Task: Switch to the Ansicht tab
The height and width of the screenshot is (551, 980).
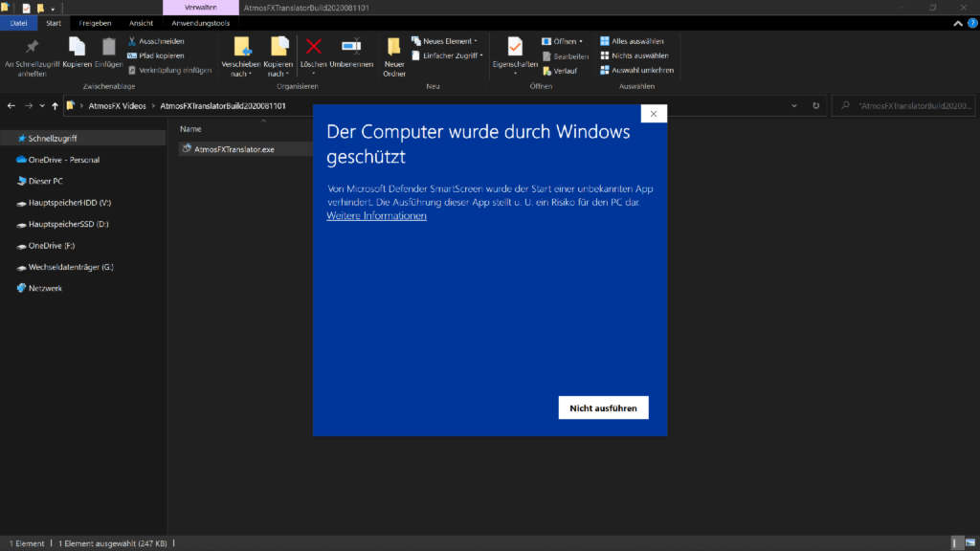Action: (x=142, y=23)
